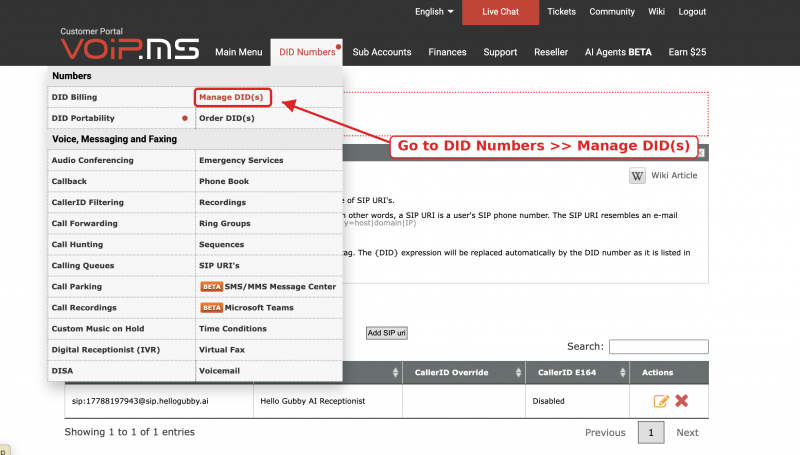Image resolution: width=800 pixels, height=455 pixels.
Task: Visit the Community link
Action: [x=612, y=12]
